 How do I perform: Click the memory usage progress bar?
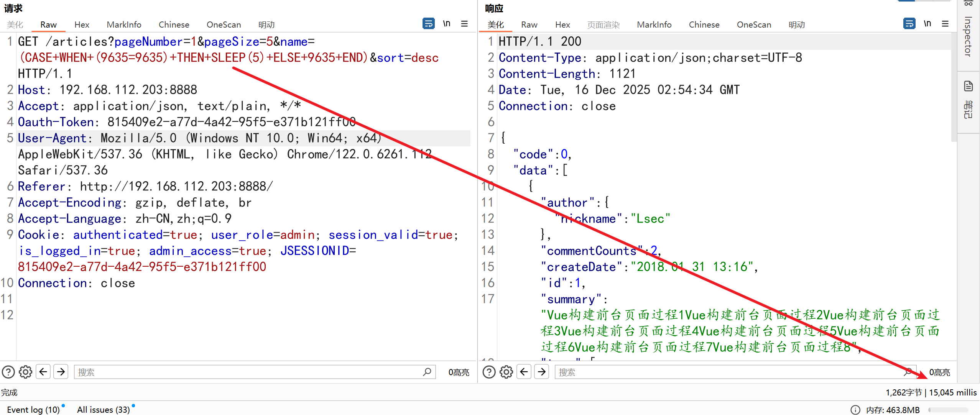tap(948, 410)
